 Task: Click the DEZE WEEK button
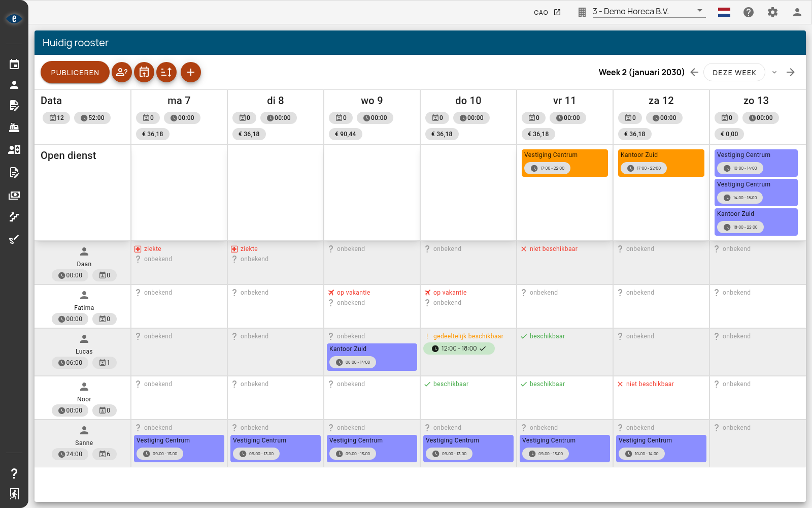click(x=734, y=72)
